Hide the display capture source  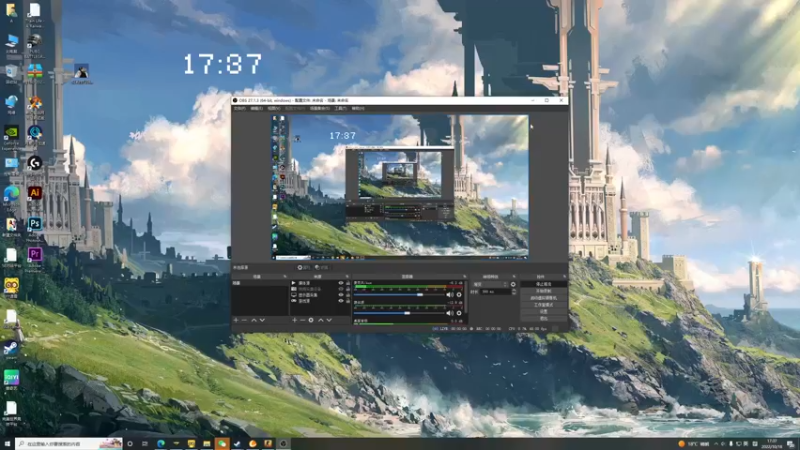[x=341, y=295]
